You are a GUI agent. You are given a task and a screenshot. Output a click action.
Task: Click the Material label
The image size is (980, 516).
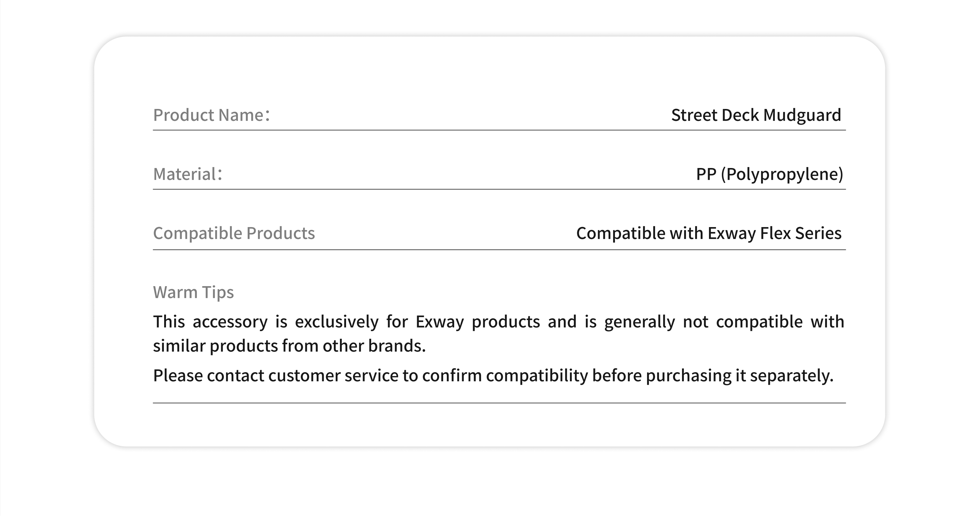coord(187,174)
